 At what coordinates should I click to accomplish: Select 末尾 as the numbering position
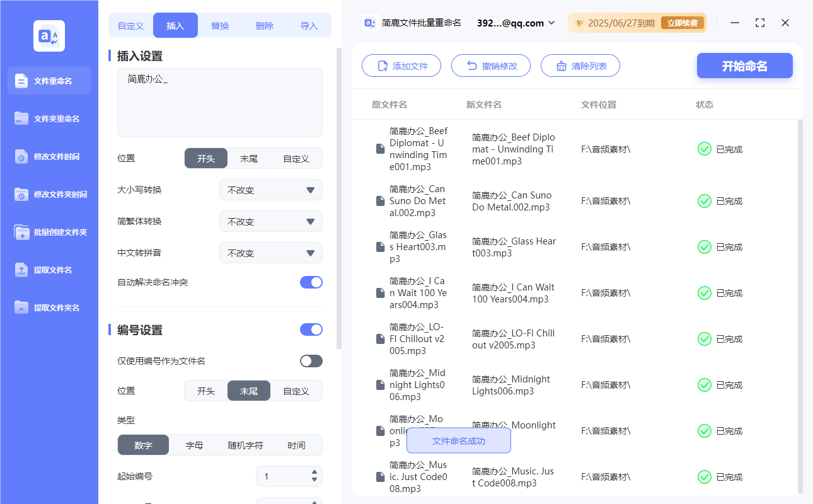[248, 391]
